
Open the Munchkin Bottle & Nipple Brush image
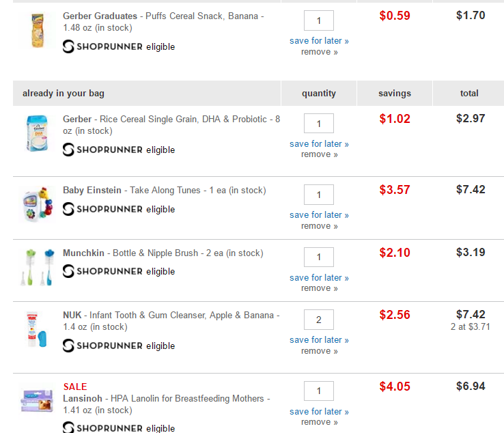(38, 267)
